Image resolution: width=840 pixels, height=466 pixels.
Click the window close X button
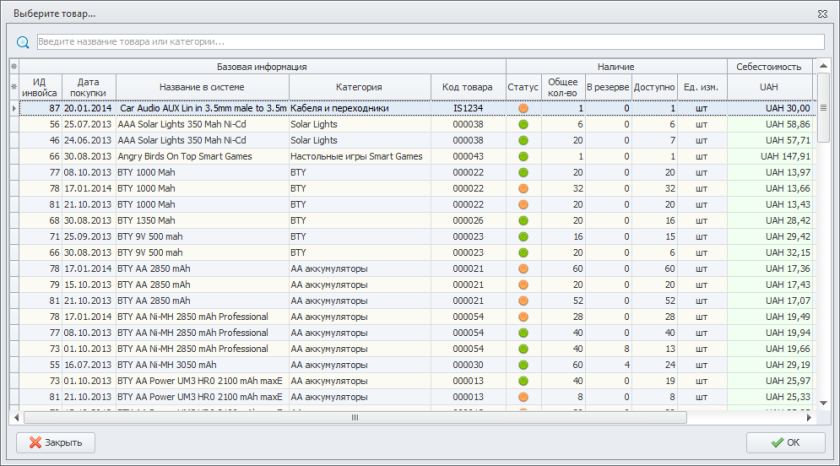click(822, 12)
